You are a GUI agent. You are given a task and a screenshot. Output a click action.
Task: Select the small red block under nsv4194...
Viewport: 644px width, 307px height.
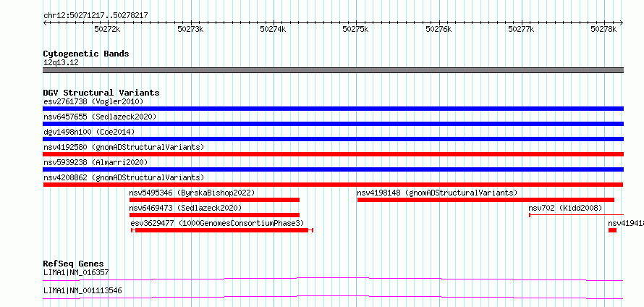(612, 230)
